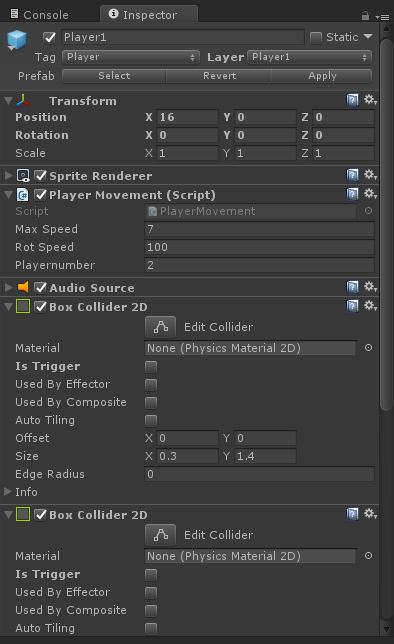Open Player Movement script help icon
394x644 pixels.
click(x=352, y=194)
